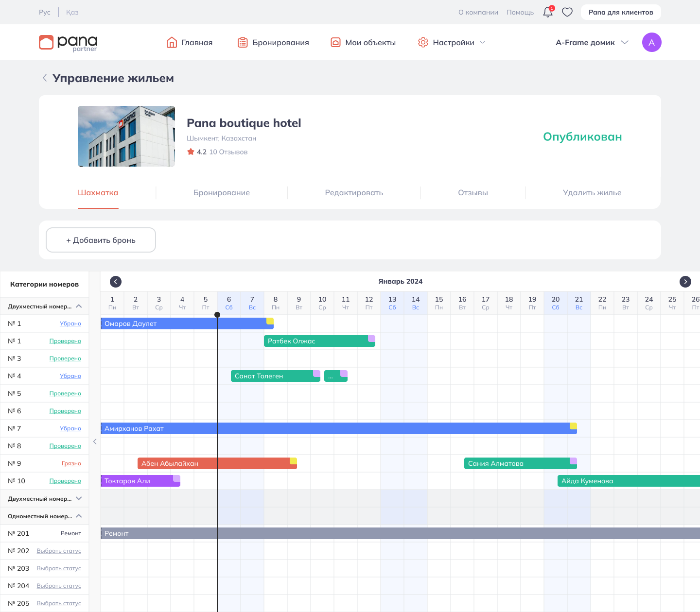Screen dimensions: 700x612
Task: Go to next month with right arrow
Action: pyautogui.click(x=685, y=282)
